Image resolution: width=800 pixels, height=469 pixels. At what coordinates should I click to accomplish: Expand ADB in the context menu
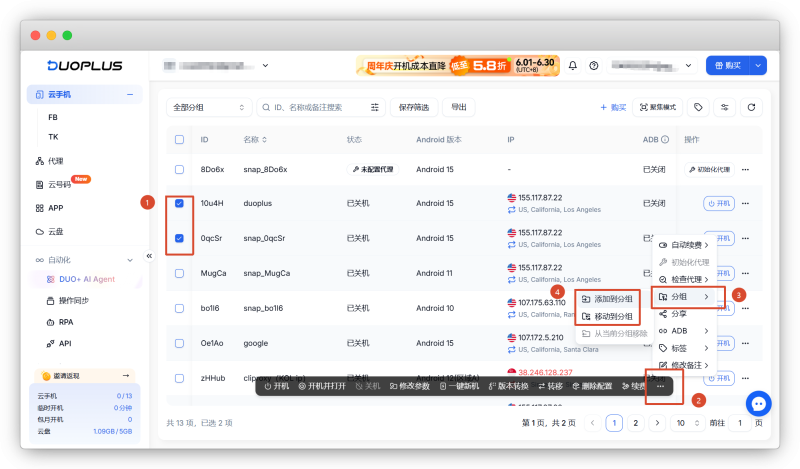point(685,331)
